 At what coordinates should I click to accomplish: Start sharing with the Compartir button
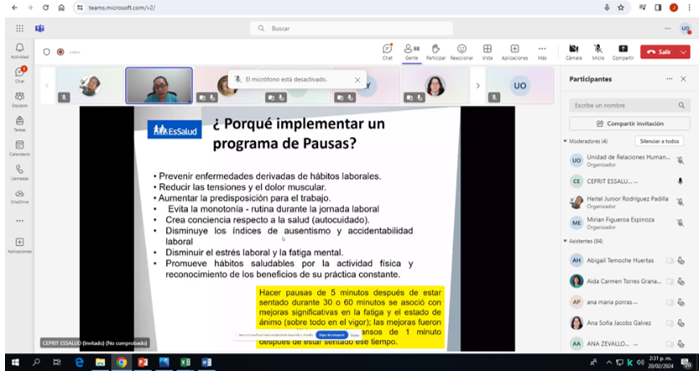click(x=623, y=52)
